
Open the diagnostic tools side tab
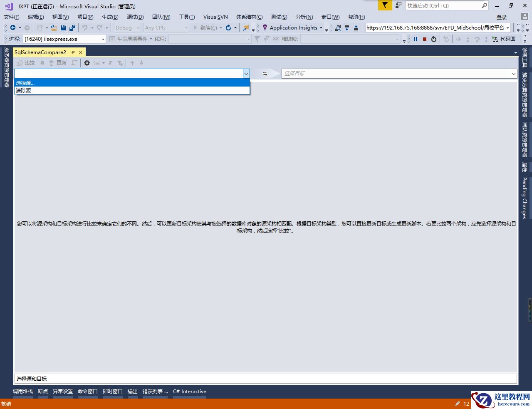[x=525, y=57]
